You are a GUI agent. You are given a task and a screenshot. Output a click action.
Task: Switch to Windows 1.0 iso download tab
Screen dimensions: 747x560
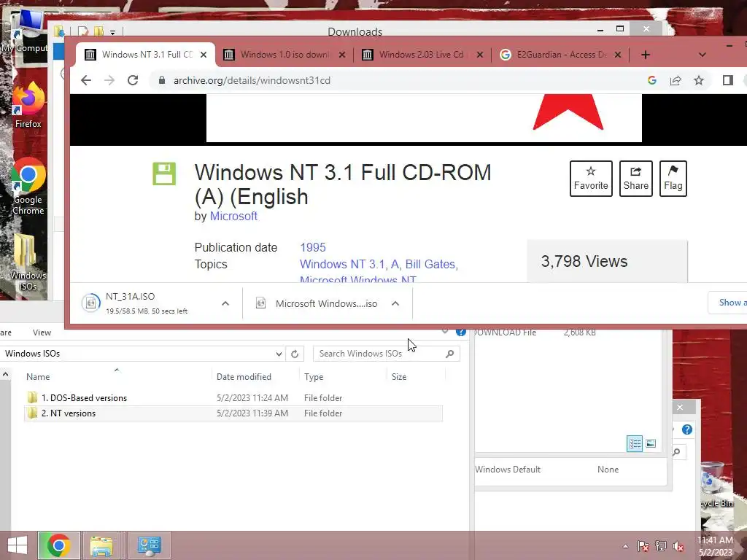pyautogui.click(x=285, y=55)
